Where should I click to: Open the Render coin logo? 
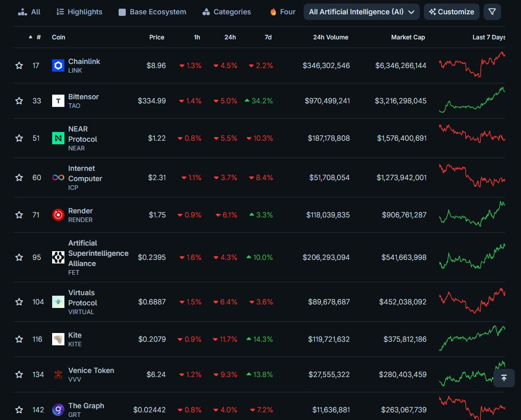[x=58, y=215]
